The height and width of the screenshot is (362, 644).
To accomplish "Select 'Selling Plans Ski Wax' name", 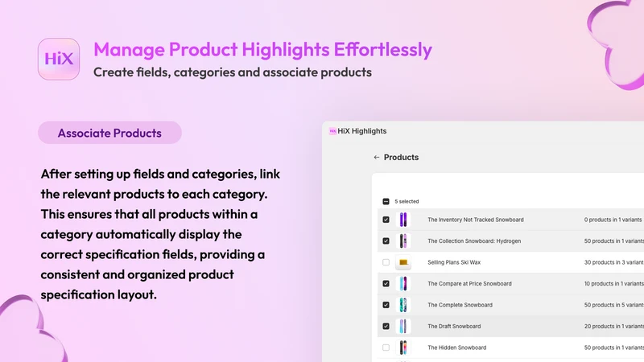I will click(454, 262).
